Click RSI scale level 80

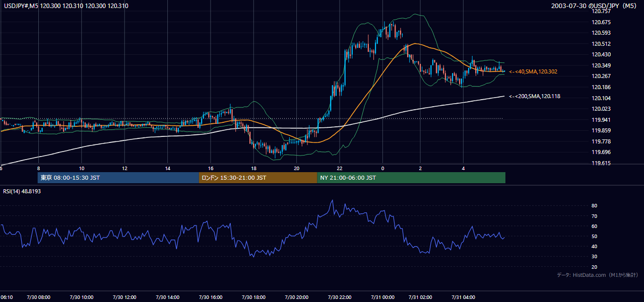(595, 206)
